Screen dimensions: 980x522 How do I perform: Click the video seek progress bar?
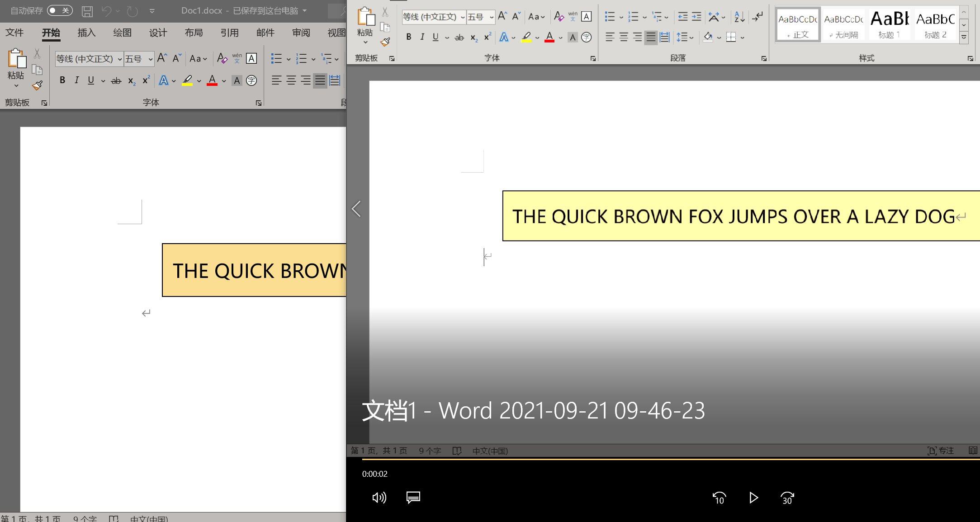pyautogui.click(x=671, y=459)
